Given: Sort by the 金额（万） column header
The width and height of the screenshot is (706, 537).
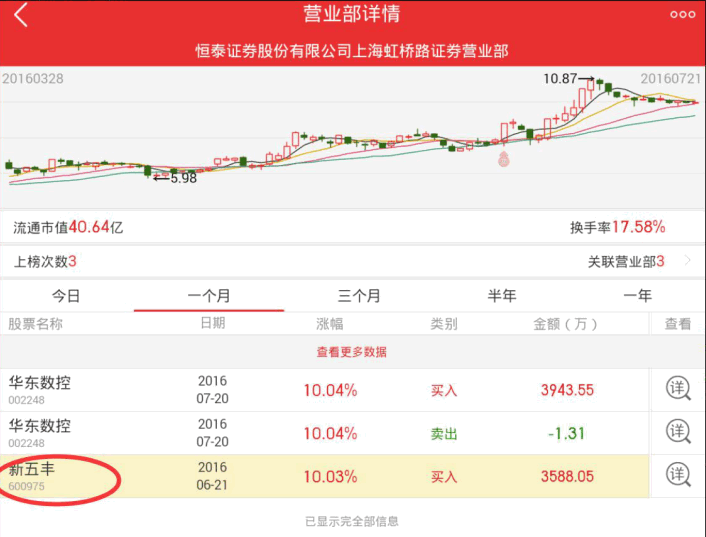Looking at the screenshot, I should point(565,324).
